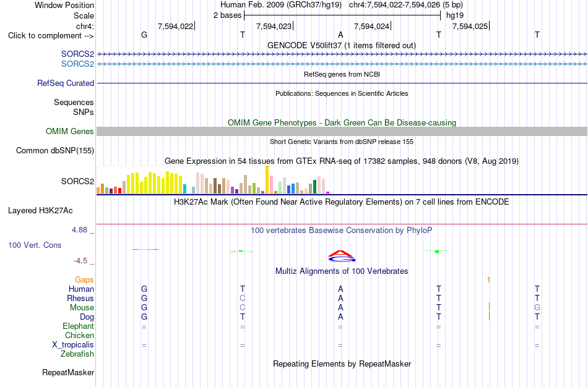Viewport: 588px width, 387px height.
Task: Click the 7,594,022 position label
Action: point(176,26)
